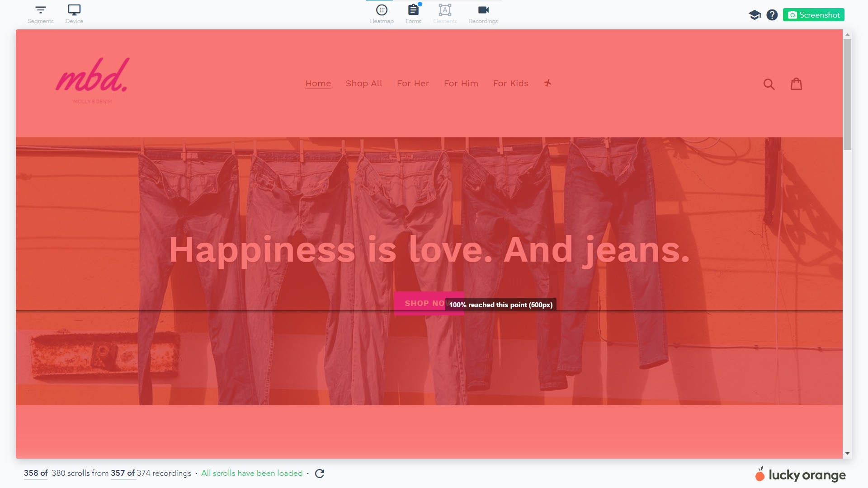Screen dimensions: 868x488
Task: Open the graduation cap tutorials icon
Action: [x=755, y=15]
